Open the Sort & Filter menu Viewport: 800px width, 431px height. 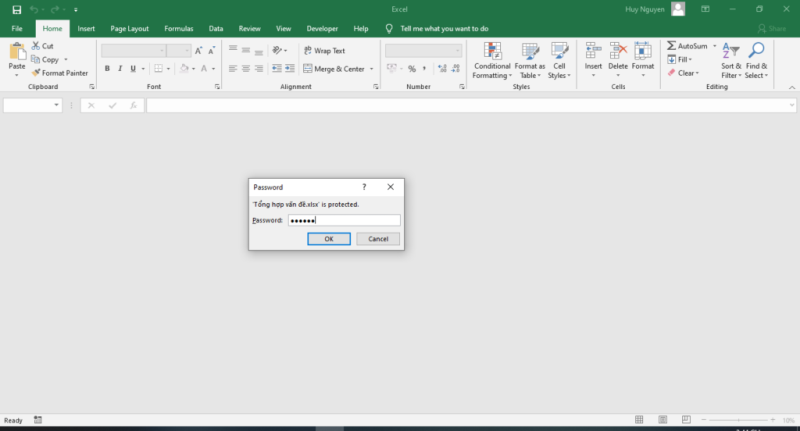(x=731, y=60)
